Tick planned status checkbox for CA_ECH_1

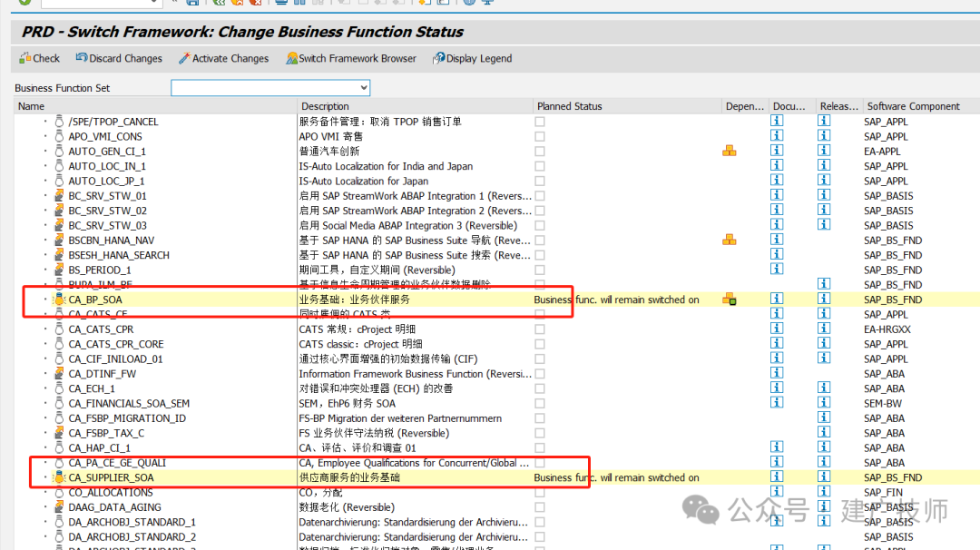(539, 388)
